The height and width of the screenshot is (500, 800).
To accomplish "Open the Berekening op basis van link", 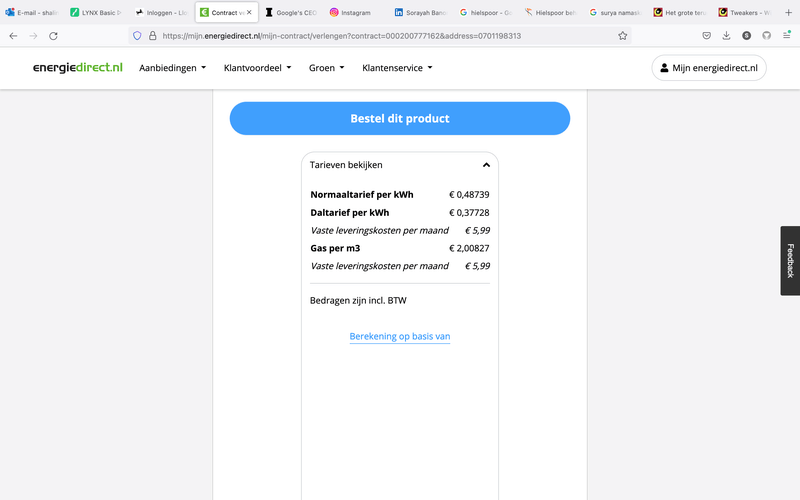I will tap(400, 337).
